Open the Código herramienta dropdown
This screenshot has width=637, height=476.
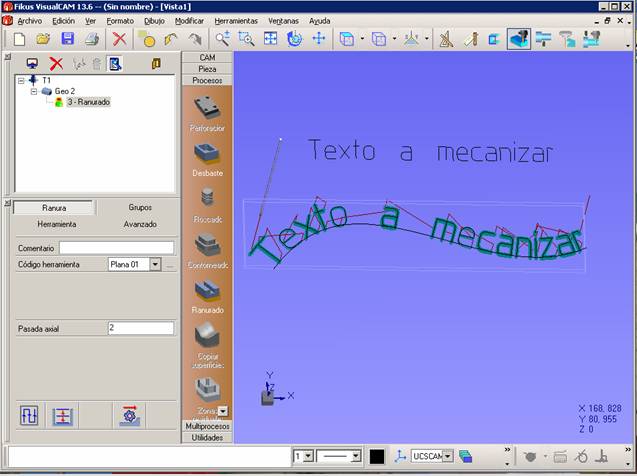tap(155, 265)
